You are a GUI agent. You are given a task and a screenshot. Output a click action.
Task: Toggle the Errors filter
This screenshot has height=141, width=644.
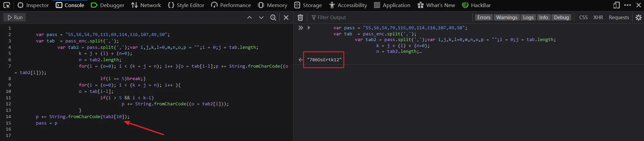coord(484,17)
